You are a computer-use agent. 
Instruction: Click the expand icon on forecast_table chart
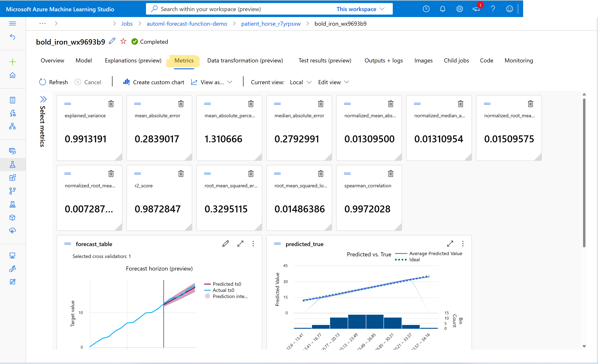pyautogui.click(x=240, y=244)
